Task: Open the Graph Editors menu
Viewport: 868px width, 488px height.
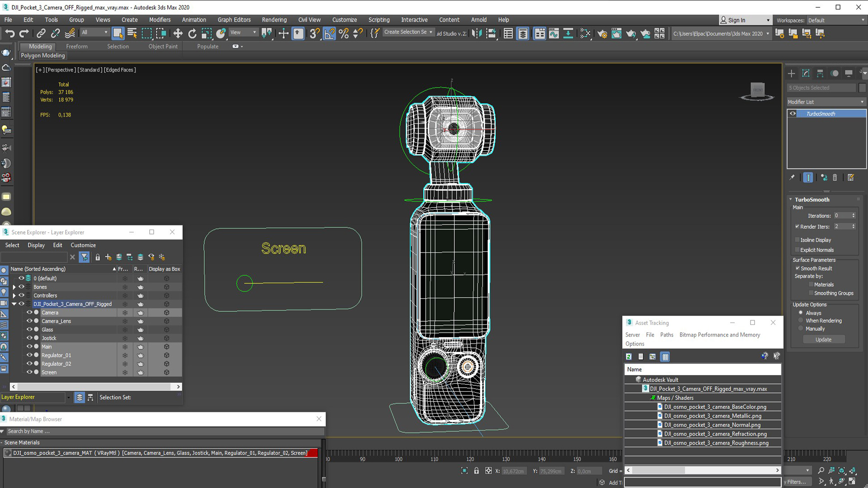Action: 234,20
